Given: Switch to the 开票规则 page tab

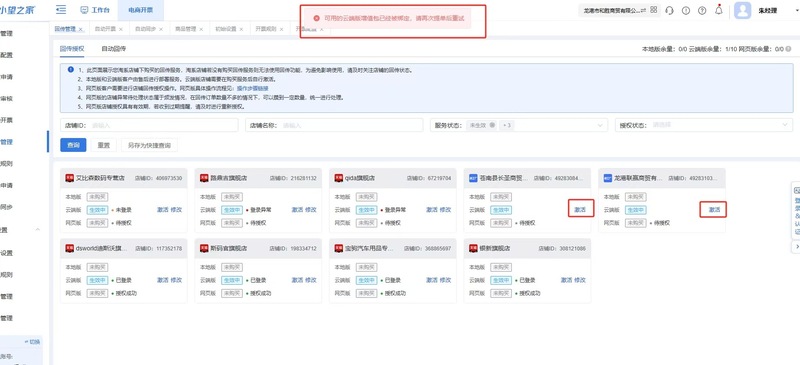Looking at the screenshot, I should [x=266, y=29].
